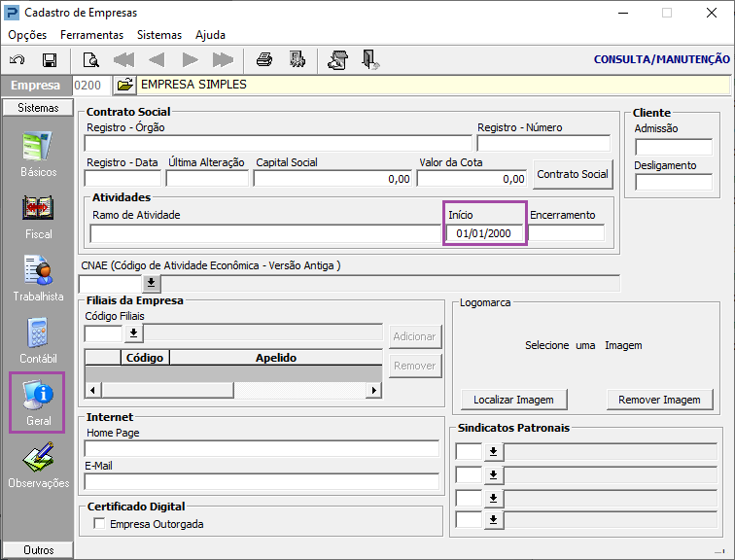Open second Sindicatos Patronais lookup dropdown
This screenshot has height=560, width=735.
pos(493,474)
